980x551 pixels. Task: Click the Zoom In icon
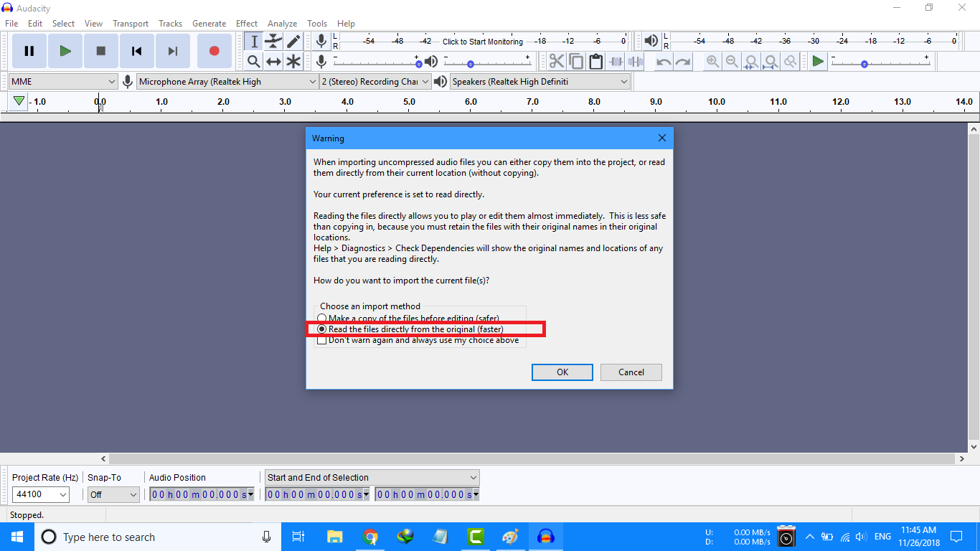[x=712, y=62]
